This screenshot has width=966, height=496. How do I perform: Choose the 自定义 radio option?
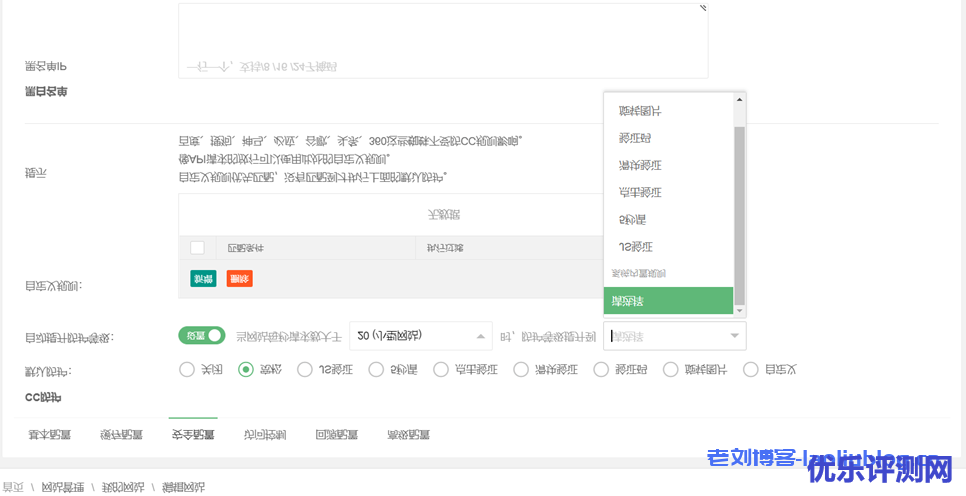pos(751,370)
